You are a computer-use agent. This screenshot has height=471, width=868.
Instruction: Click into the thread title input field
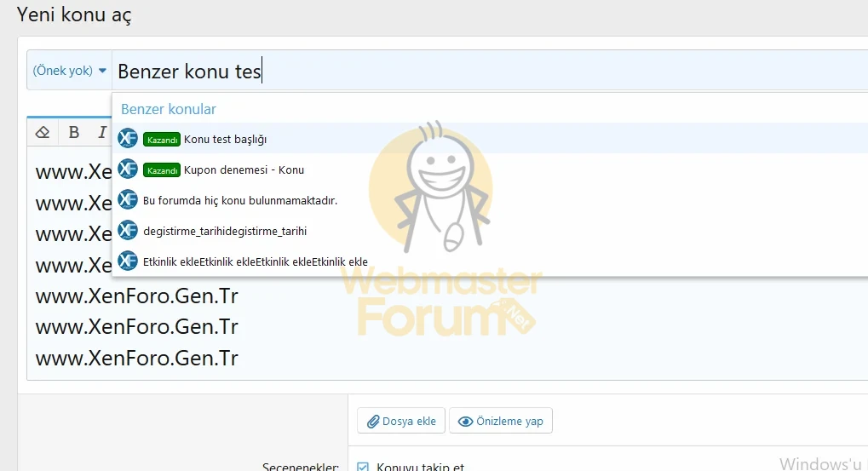pyautogui.click(x=511, y=71)
